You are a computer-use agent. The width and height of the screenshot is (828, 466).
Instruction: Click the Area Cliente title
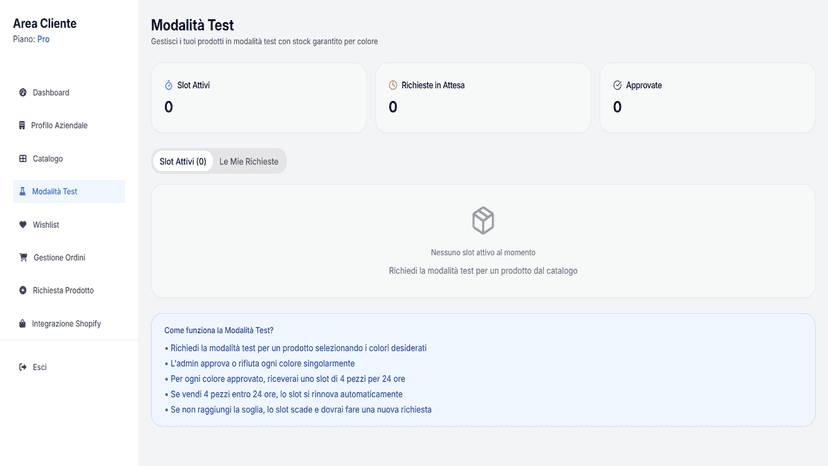tap(45, 23)
